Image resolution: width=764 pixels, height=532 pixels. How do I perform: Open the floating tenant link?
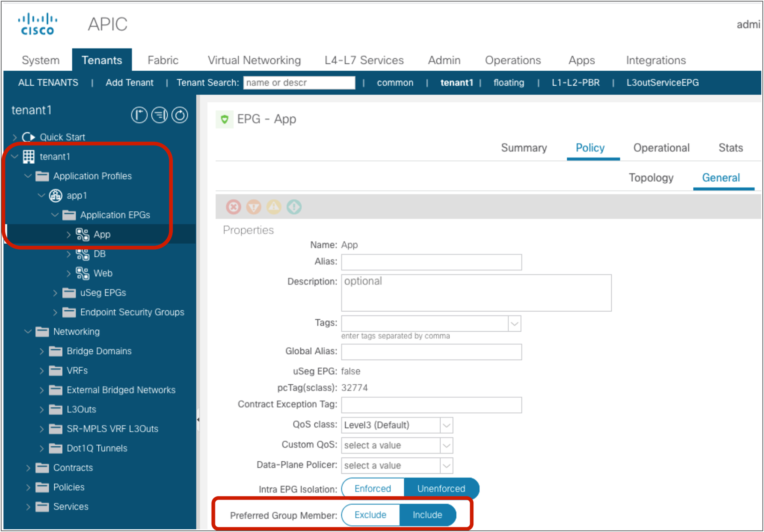[x=509, y=83]
